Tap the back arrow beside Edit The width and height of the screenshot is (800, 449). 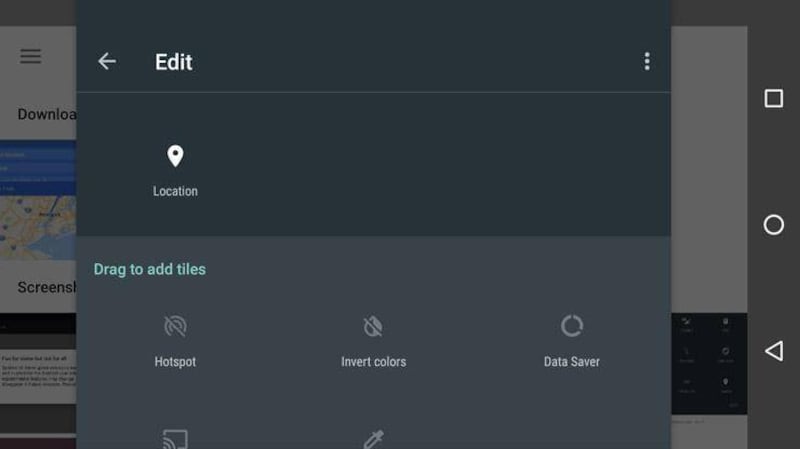(x=107, y=62)
